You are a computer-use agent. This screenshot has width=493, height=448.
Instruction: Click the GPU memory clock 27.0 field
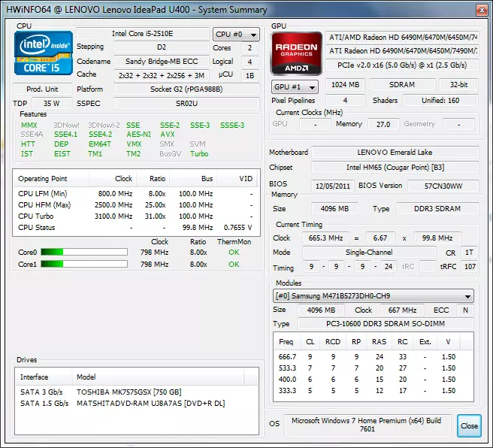[383, 124]
